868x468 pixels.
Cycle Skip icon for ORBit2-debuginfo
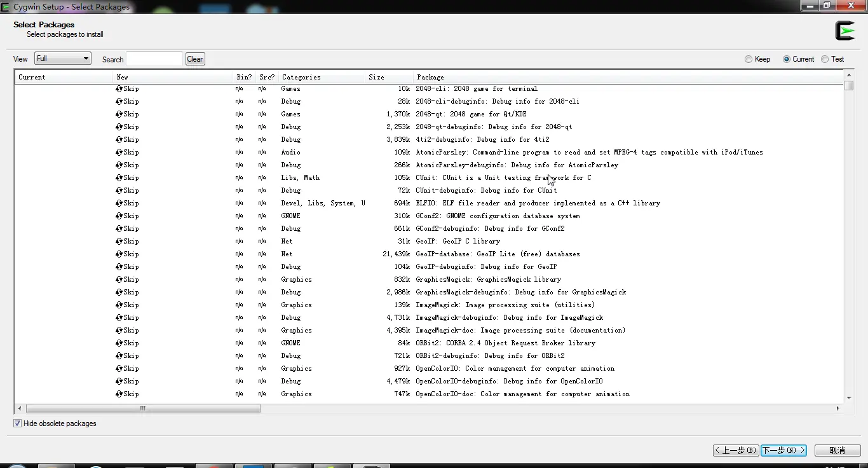point(119,356)
